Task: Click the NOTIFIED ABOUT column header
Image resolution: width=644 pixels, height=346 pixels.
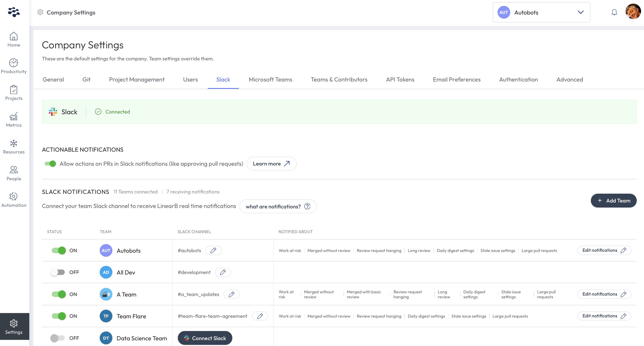Action: click(295, 232)
